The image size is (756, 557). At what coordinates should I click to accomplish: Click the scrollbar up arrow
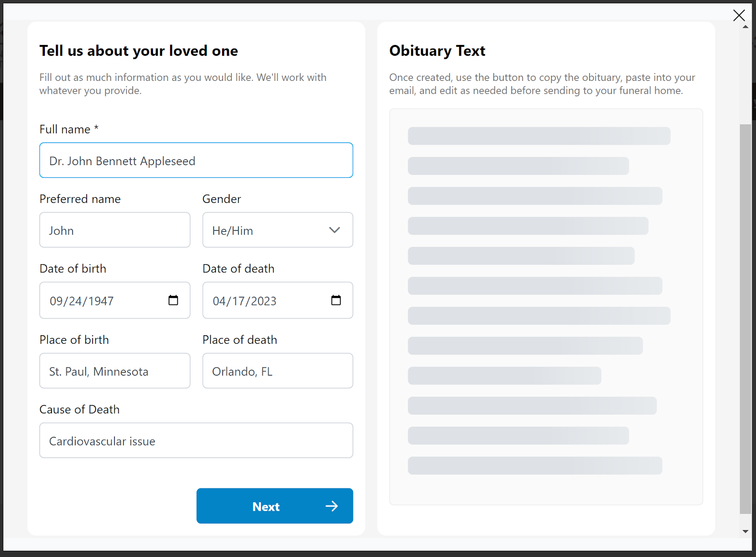coord(746,27)
